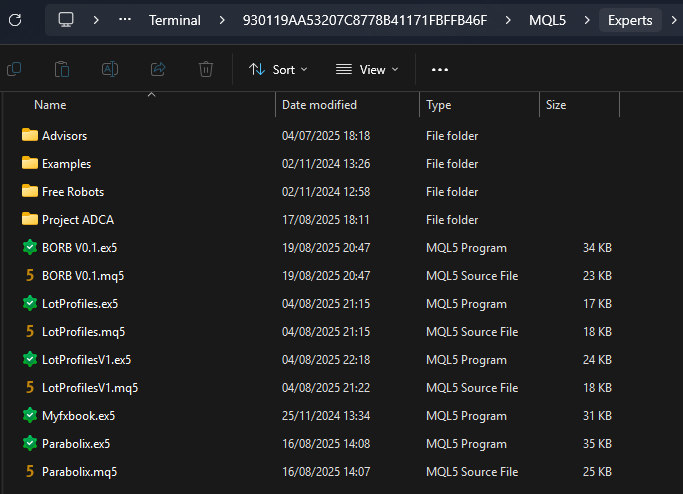
Task: Open the View dropdown
Action: point(367,70)
